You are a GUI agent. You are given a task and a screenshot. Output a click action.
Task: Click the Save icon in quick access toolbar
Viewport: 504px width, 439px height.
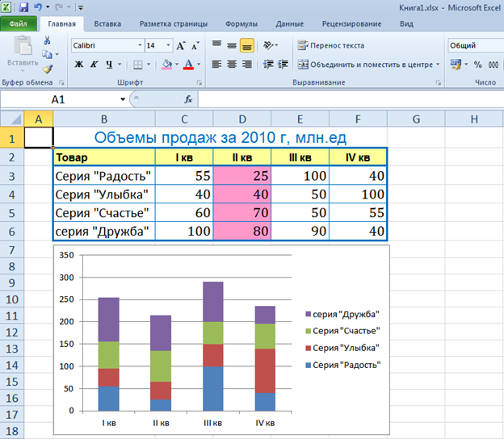(x=23, y=7)
